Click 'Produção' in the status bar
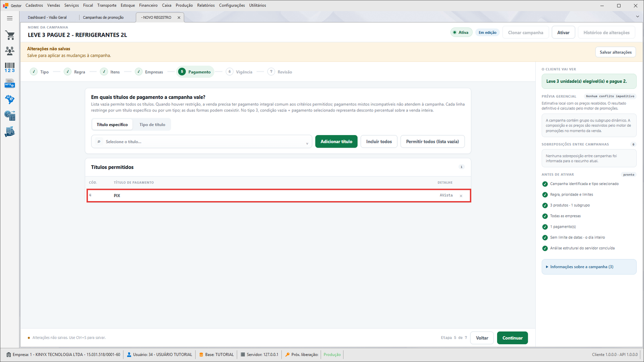Image resolution: width=644 pixels, height=362 pixels. point(332,355)
